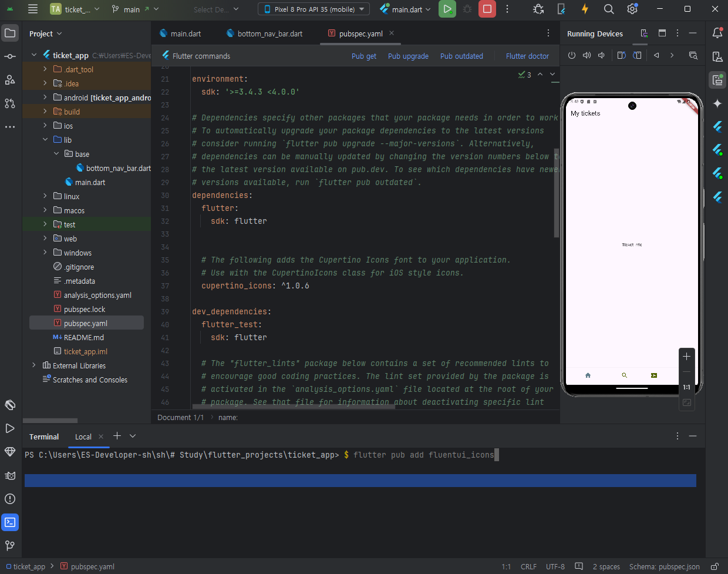Open App Quality Insights gem icon
728x574 pixels.
pos(10,452)
